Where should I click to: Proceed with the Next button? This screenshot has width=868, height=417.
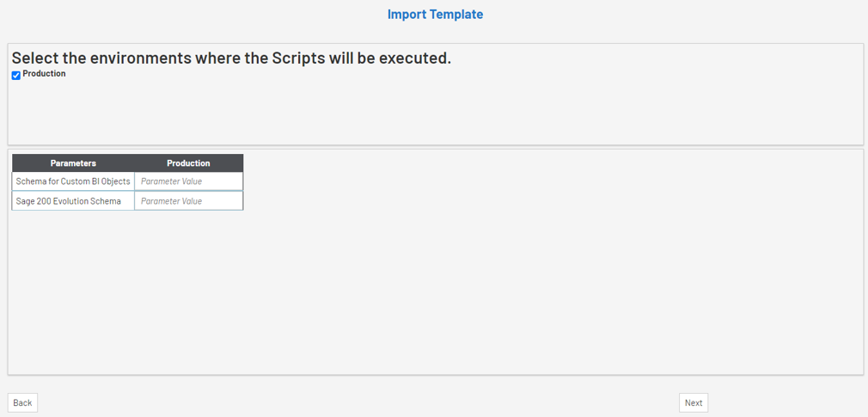(693, 402)
